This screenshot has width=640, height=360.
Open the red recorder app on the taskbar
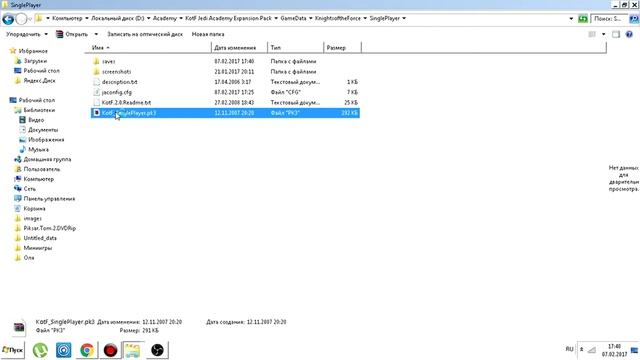[110, 350]
